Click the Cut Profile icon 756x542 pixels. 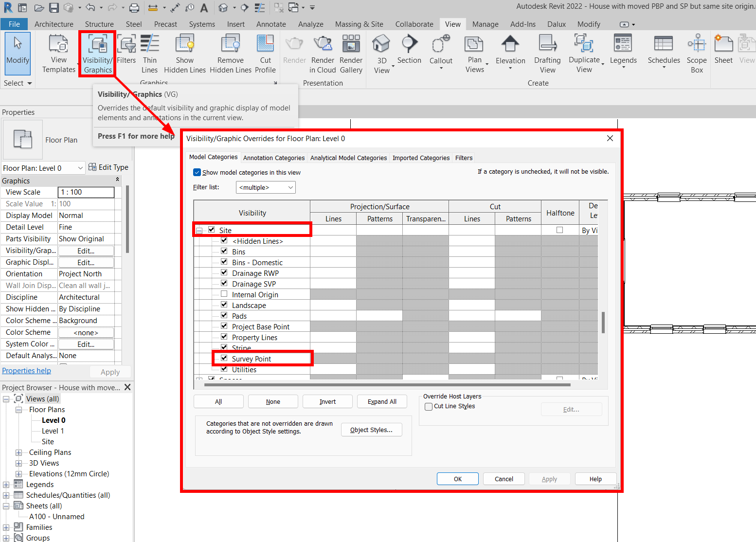click(x=265, y=53)
